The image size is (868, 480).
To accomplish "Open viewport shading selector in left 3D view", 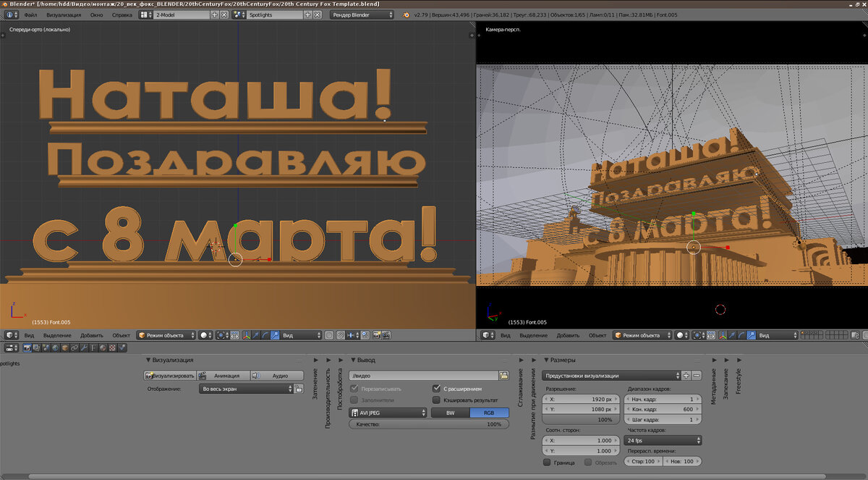I will pos(205,335).
